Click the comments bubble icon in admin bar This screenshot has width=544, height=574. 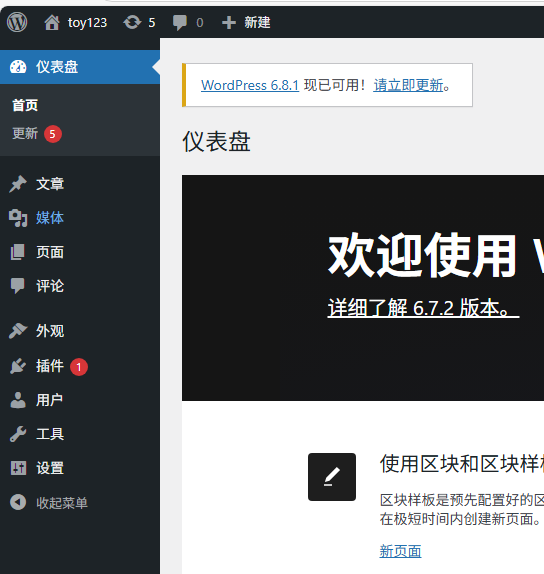point(180,23)
